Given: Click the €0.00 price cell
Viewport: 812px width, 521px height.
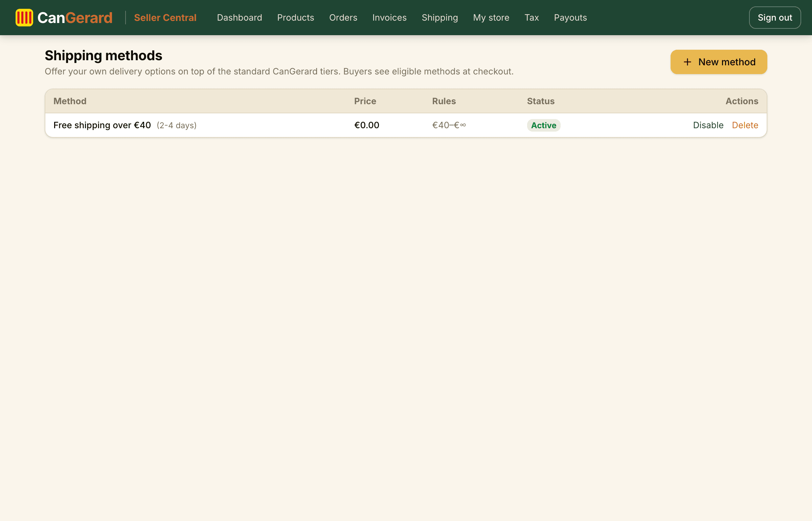Looking at the screenshot, I should tap(367, 125).
